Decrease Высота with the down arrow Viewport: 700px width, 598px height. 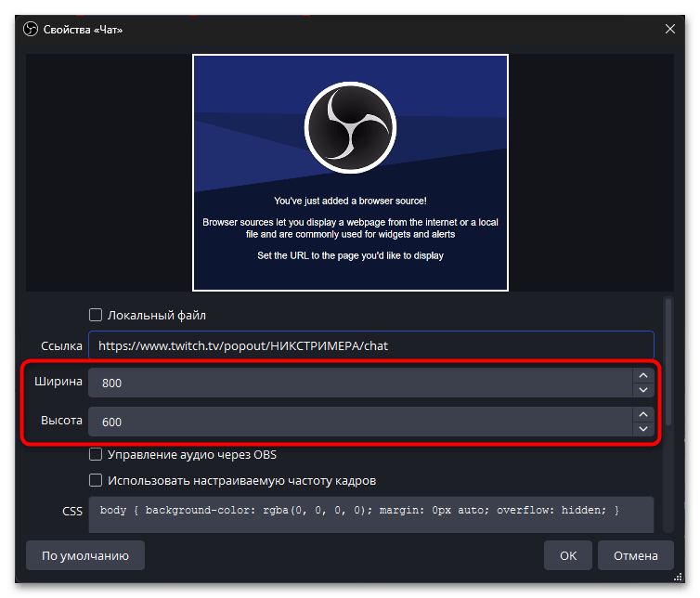[x=642, y=429]
